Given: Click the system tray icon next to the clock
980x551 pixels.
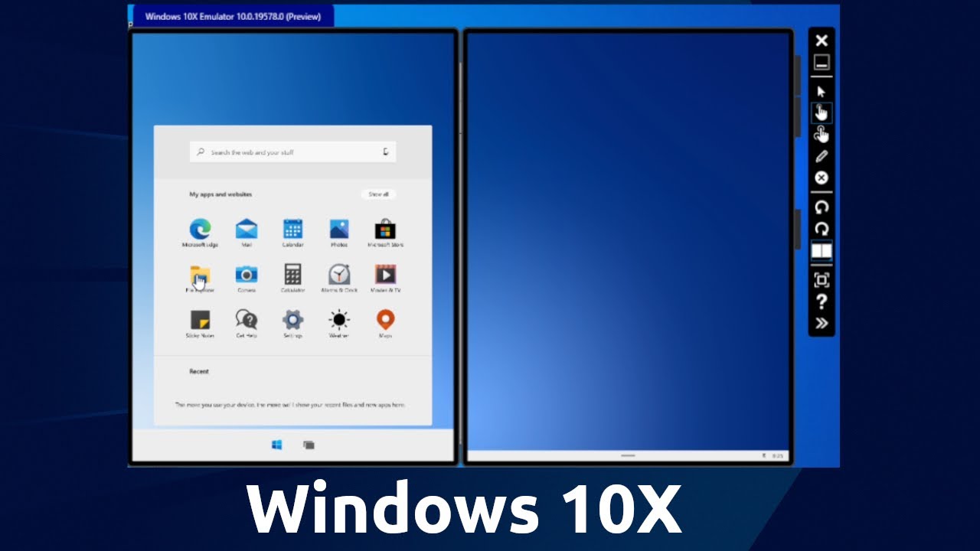Looking at the screenshot, I should [x=764, y=456].
